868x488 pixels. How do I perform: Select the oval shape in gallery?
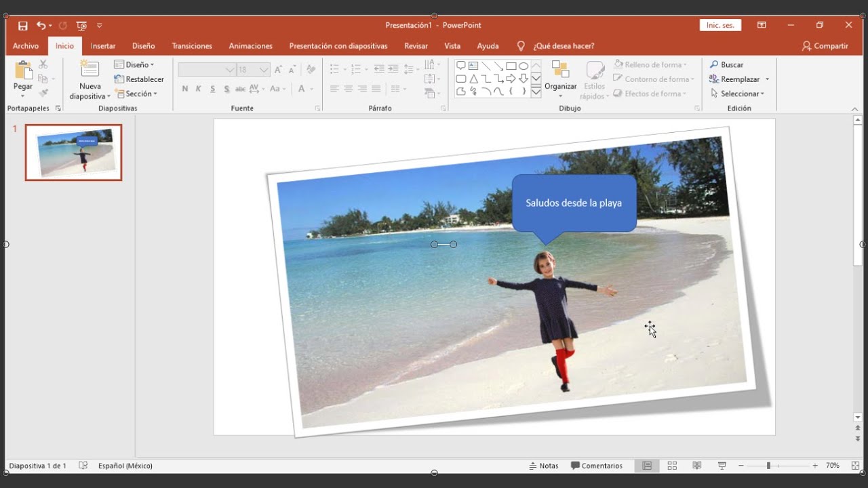(x=524, y=66)
